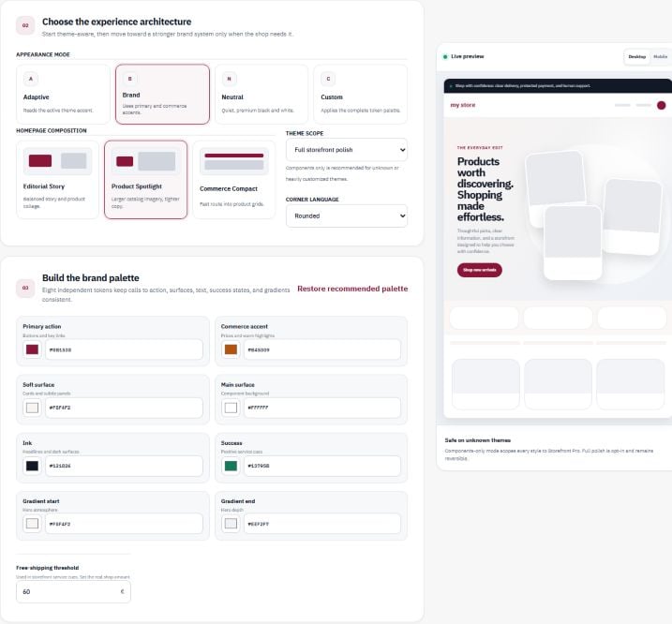672x624 pixels.
Task: Focus the Commerce accent hex input
Action: point(322,349)
